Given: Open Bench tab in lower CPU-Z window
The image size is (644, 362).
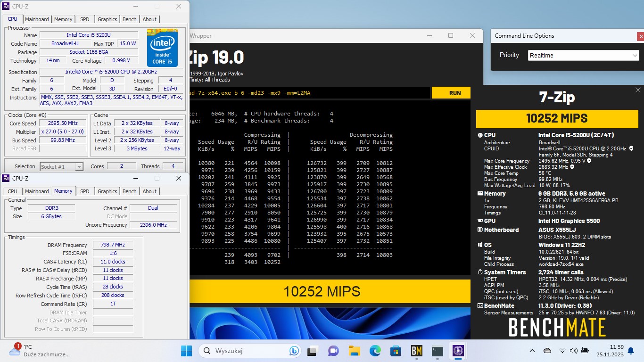Looking at the screenshot, I should pyautogui.click(x=130, y=191).
